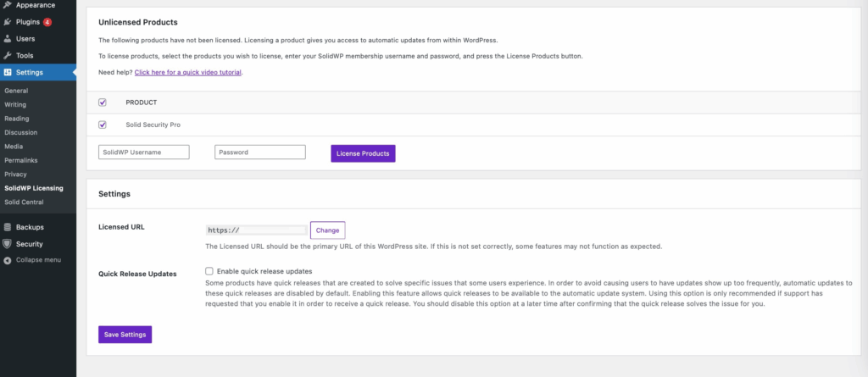
Task: Save the settings with Save Settings button
Action: 125,335
